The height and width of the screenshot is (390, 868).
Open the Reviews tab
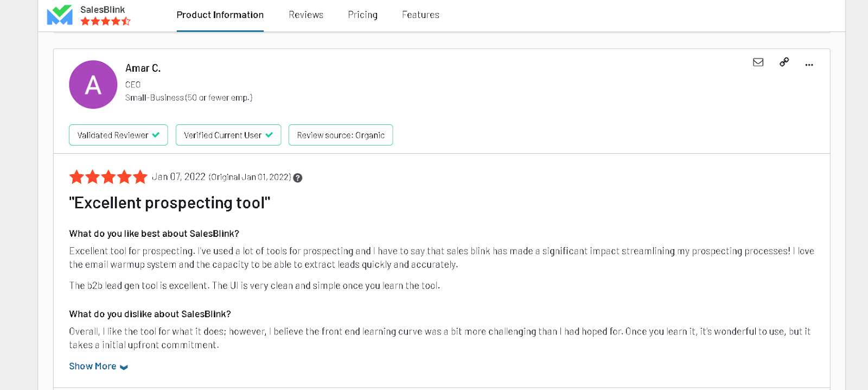click(306, 15)
